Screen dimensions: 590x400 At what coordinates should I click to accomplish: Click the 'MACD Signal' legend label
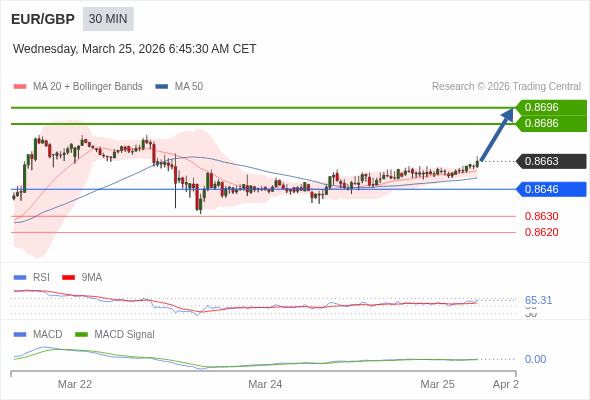tap(125, 335)
